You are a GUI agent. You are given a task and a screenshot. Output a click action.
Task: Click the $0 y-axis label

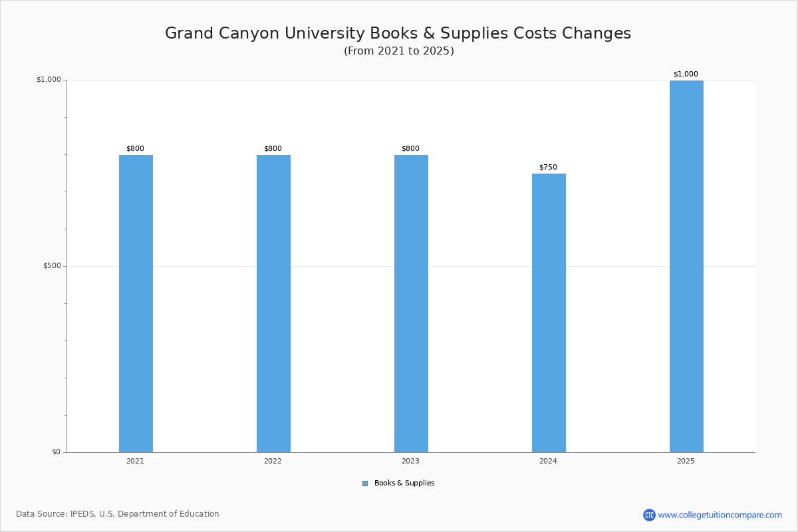pos(56,452)
